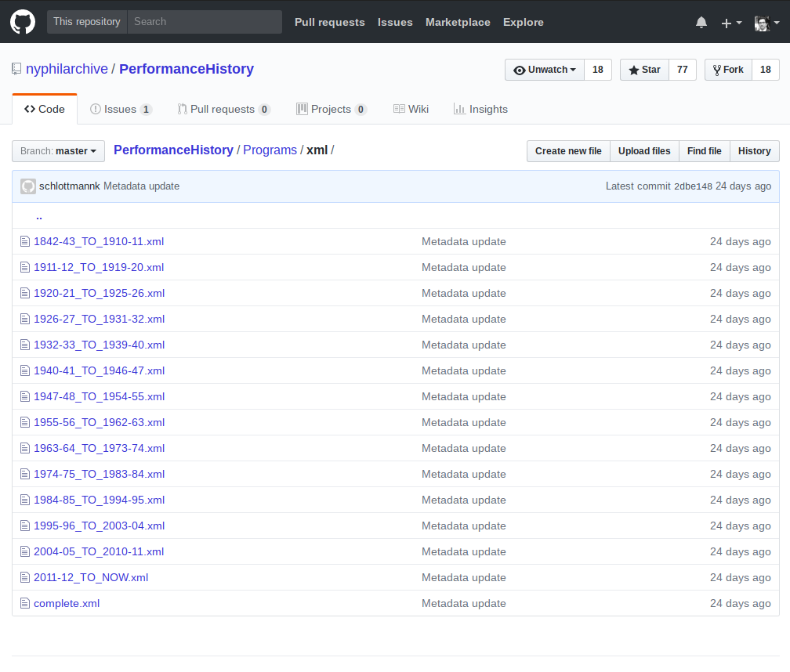Open complete.xml file
790x672 pixels.
[x=67, y=604]
